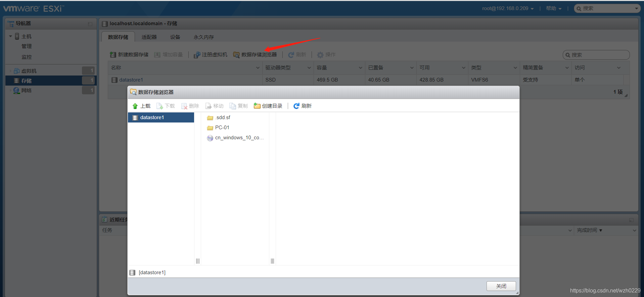644x297 pixels.
Task: Click register a VM (注册虚拟机)
Action: click(211, 55)
